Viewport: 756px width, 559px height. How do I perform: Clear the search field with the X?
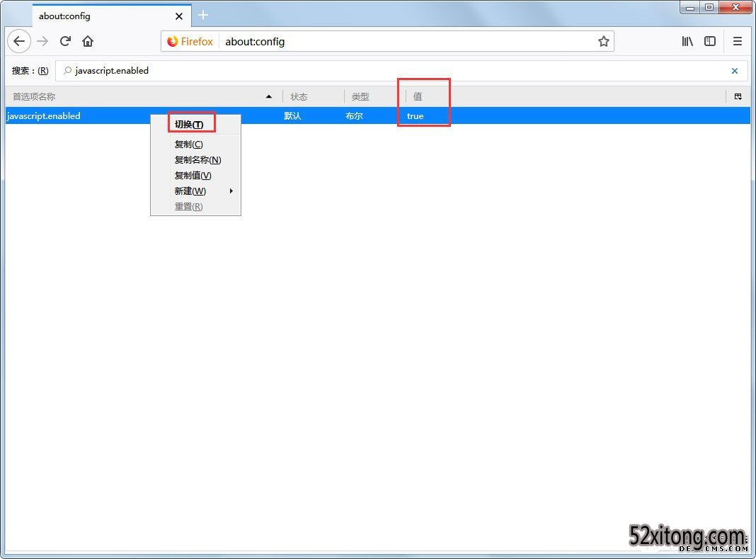click(735, 71)
